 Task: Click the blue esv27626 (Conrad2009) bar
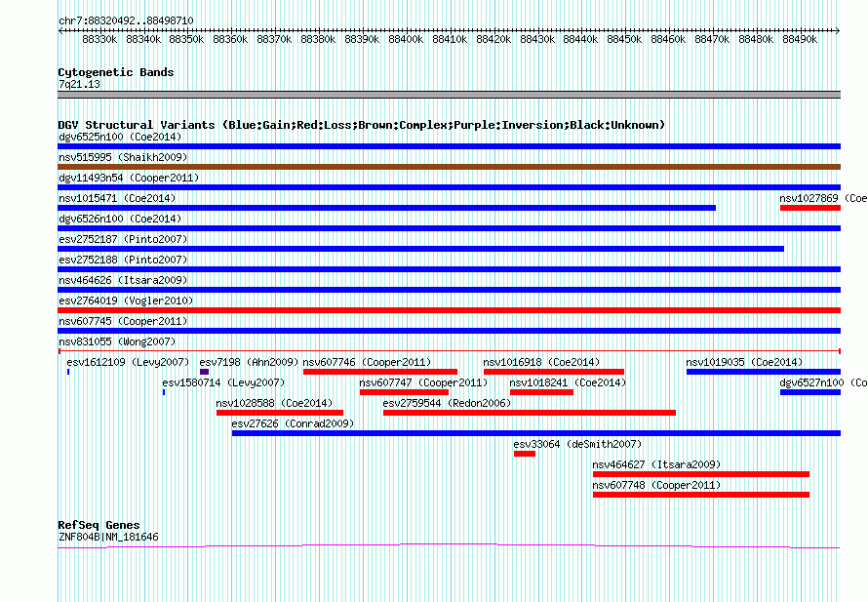click(x=536, y=433)
